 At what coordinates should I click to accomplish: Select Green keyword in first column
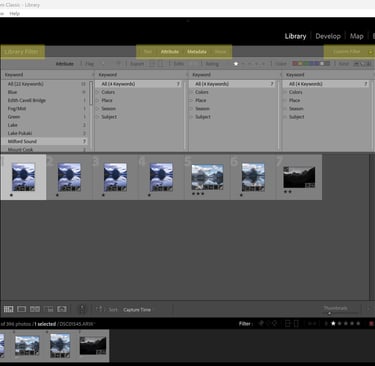click(x=44, y=117)
